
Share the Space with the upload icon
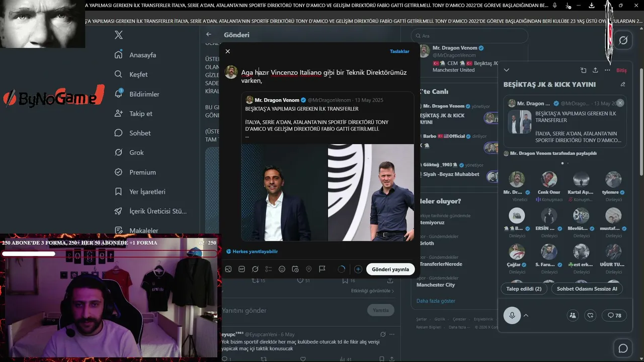pos(595,70)
